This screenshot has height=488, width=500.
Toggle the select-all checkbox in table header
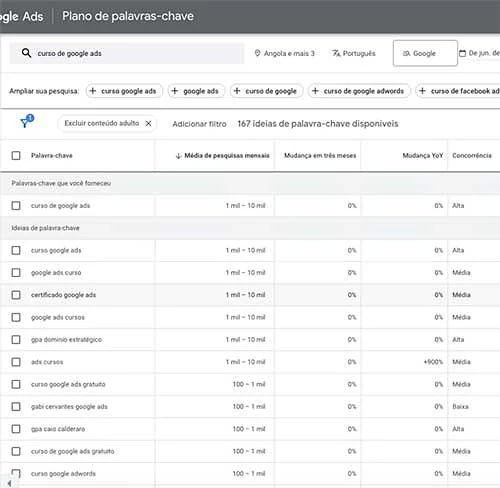click(x=16, y=156)
